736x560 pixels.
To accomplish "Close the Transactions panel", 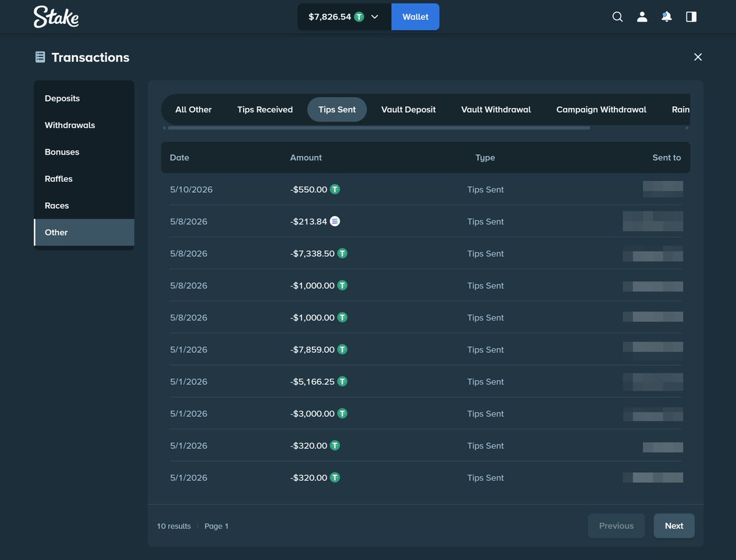I will click(x=697, y=56).
